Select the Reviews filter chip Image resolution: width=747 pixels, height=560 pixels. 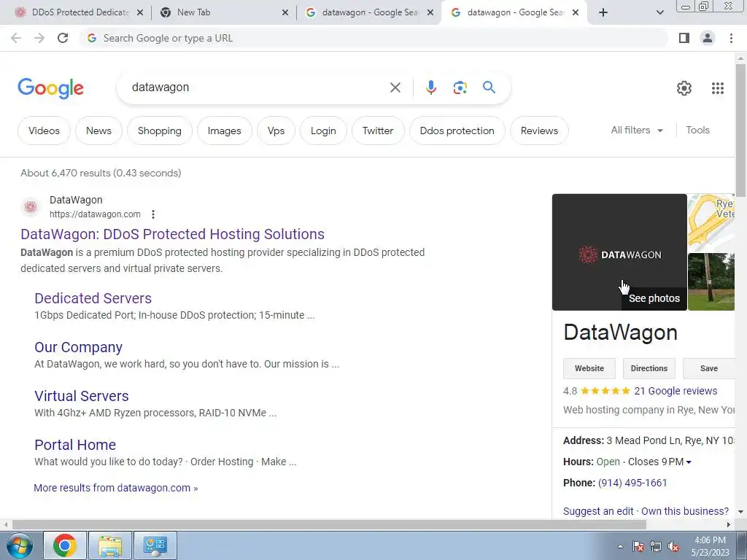pos(539,131)
